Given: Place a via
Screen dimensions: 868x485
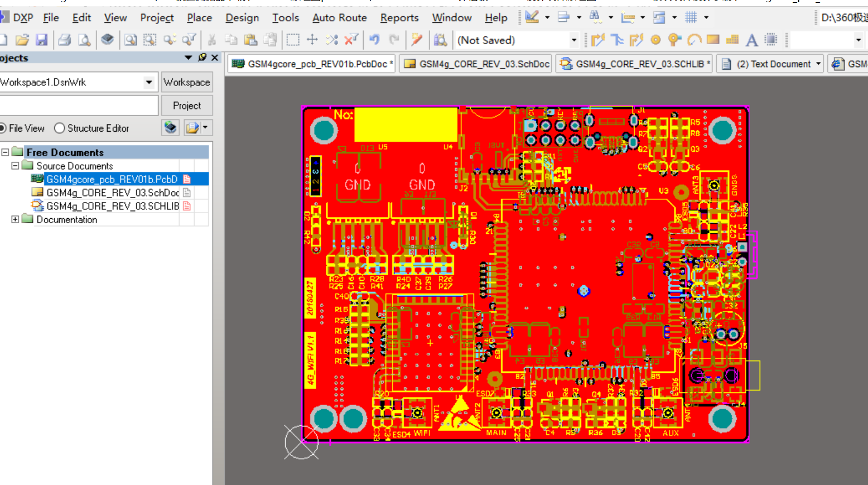Looking at the screenshot, I should tap(675, 40).
